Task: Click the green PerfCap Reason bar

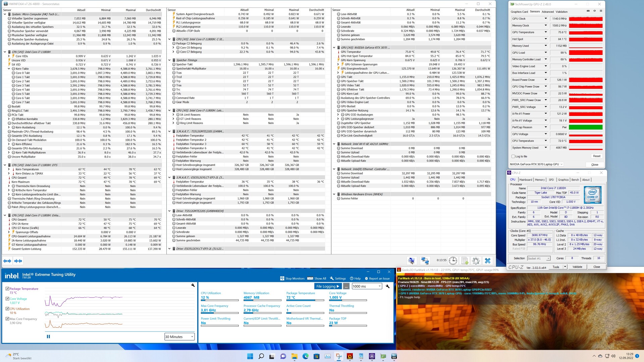Action: (586, 127)
